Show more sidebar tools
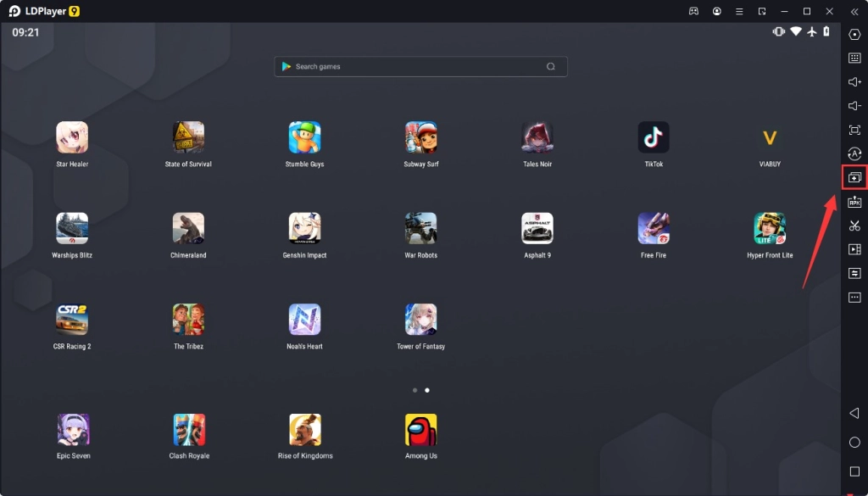Viewport: 868px width, 496px height. click(854, 298)
